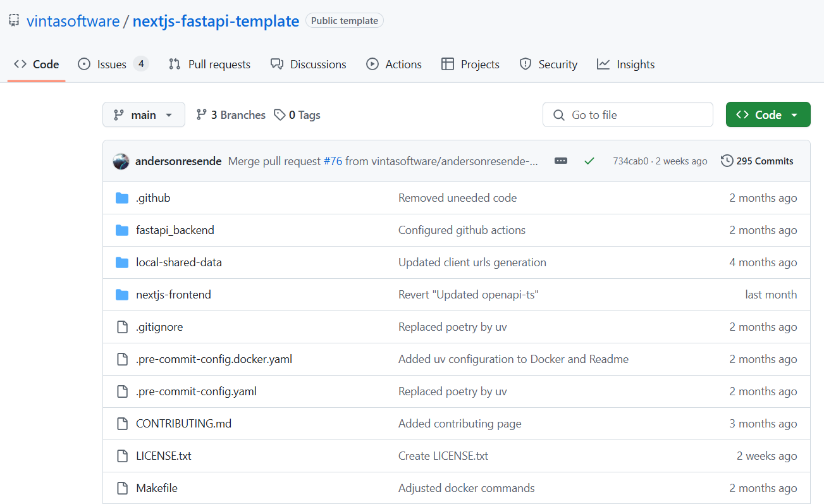
Task: Click the Security shield icon
Action: click(526, 65)
